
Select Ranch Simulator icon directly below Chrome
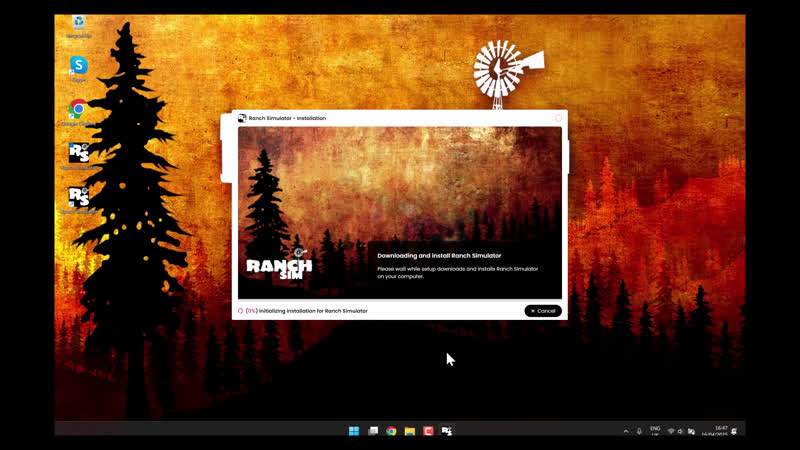pyautogui.click(x=79, y=156)
